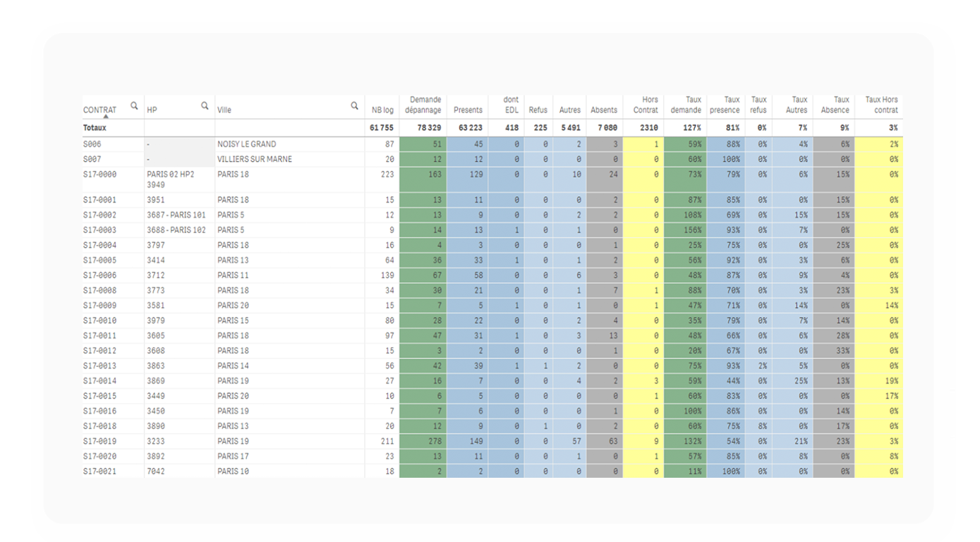Viewport: 980px width, 542px height.
Task: Click Taux demande value 156%
Action: coord(693,231)
